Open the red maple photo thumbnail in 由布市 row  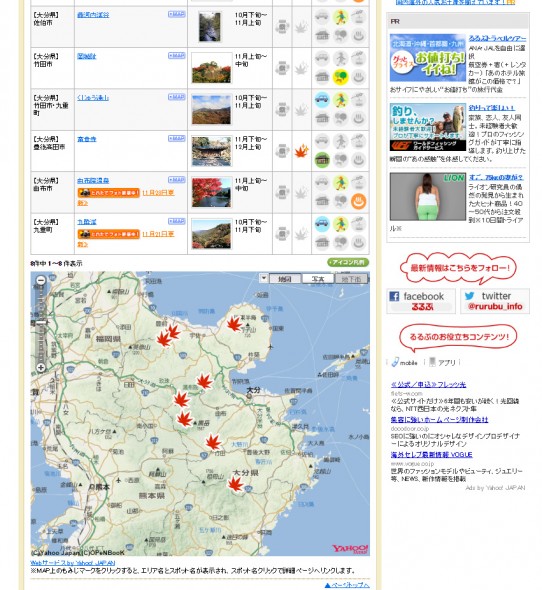(x=211, y=193)
